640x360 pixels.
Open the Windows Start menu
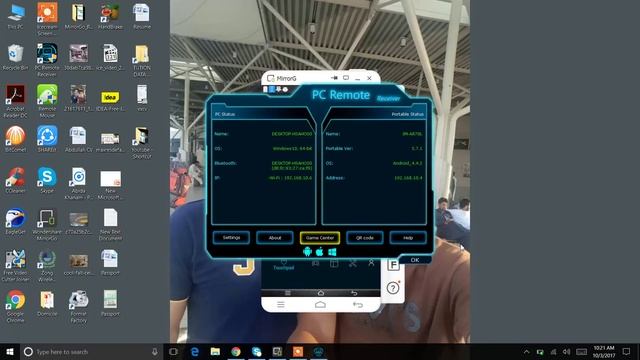point(10,351)
